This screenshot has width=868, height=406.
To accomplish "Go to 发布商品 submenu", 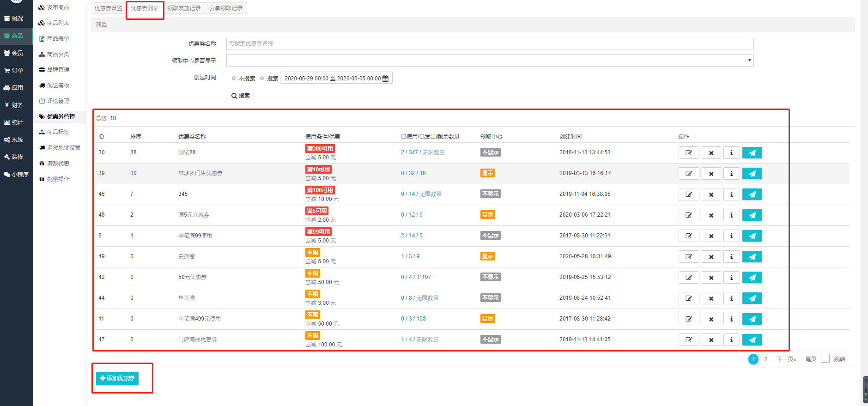I will click(59, 7).
